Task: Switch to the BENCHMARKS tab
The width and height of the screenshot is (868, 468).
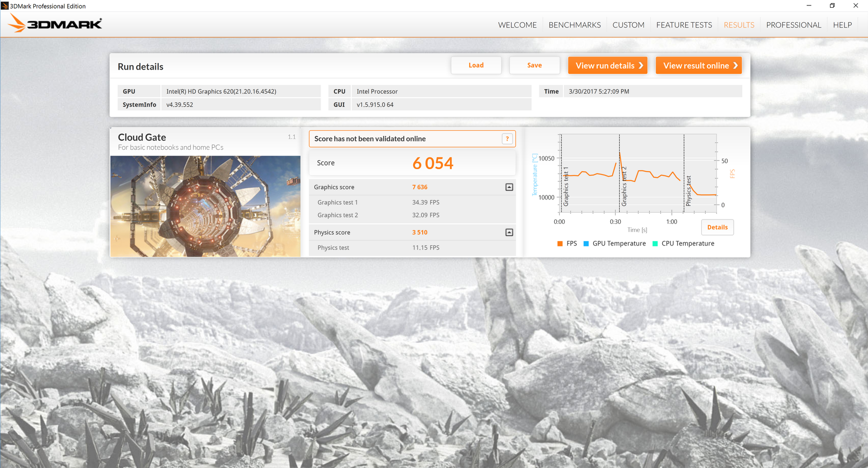Action: pyautogui.click(x=575, y=25)
